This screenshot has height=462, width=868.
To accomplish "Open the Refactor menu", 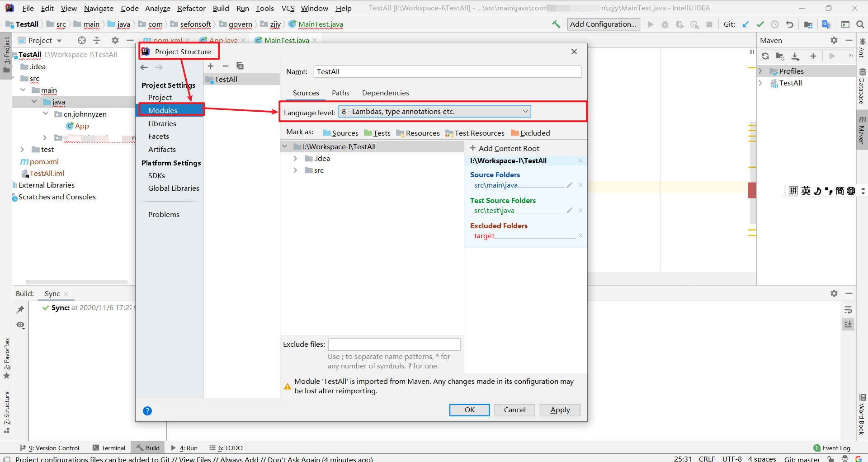I will pyautogui.click(x=191, y=8).
